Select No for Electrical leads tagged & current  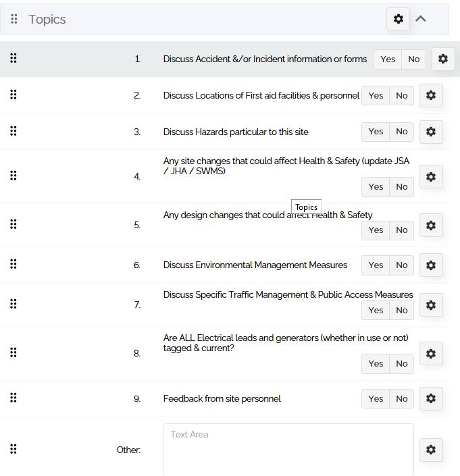pos(401,364)
